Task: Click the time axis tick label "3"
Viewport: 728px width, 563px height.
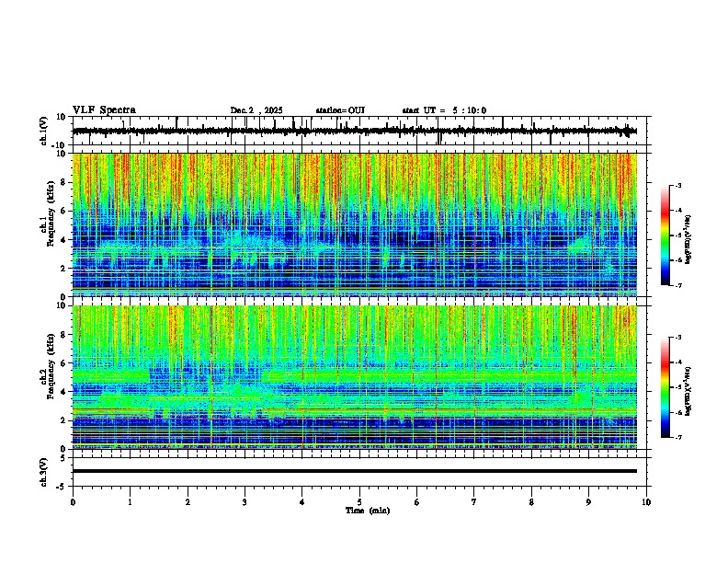Action: [x=245, y=502]
